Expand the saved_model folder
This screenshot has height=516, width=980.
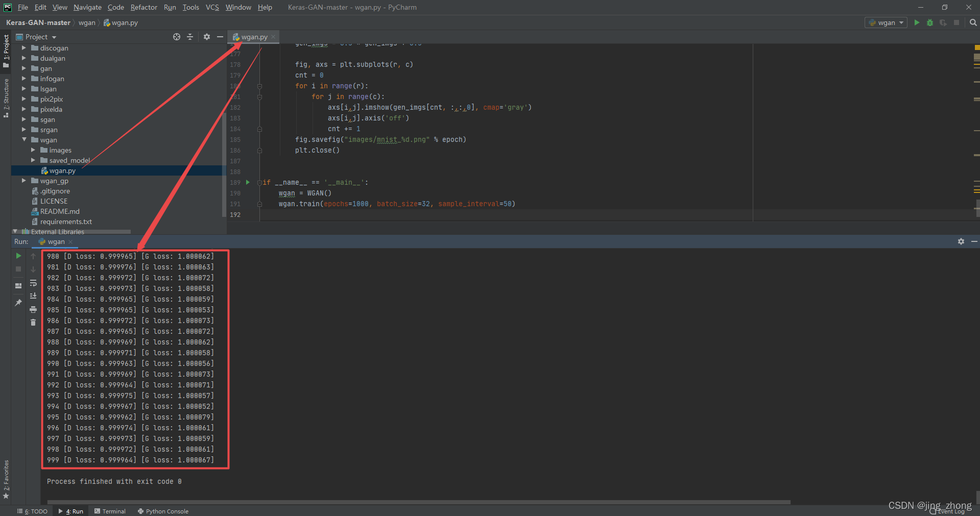point(33,160)
